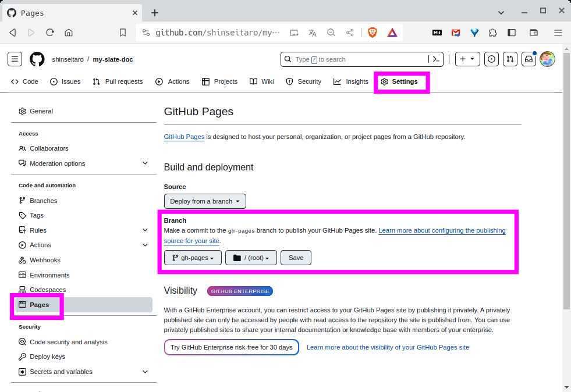Switch to the Projects tab
This screenshot has width=571, height=392.
(x=219, y=81)
